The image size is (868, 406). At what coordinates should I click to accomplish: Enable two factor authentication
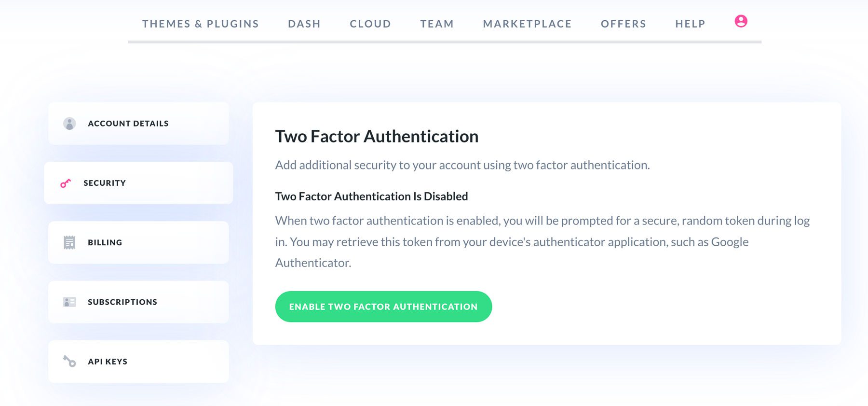383,306
